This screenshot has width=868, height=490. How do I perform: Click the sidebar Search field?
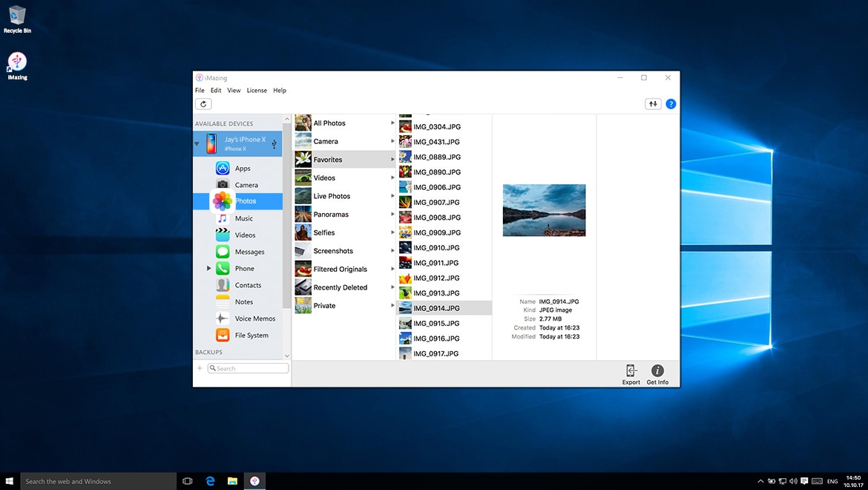click(x=249, y=368)
